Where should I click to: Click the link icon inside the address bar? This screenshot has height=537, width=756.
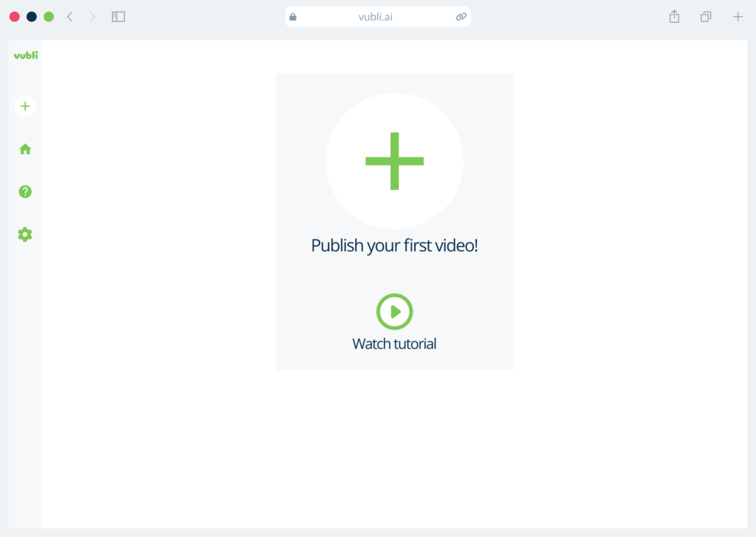coord(461,16)
